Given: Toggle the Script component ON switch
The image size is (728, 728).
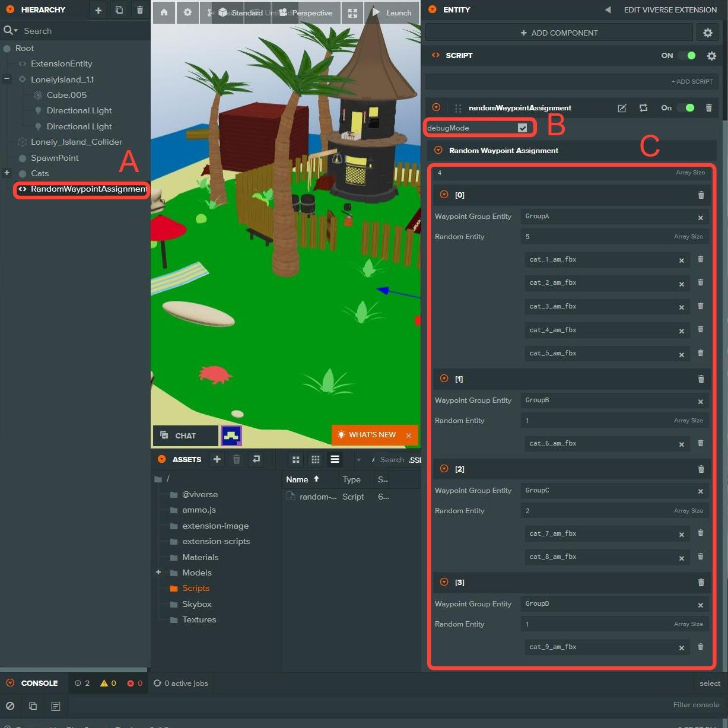Looking at the screenshot, I should (687, 56).
